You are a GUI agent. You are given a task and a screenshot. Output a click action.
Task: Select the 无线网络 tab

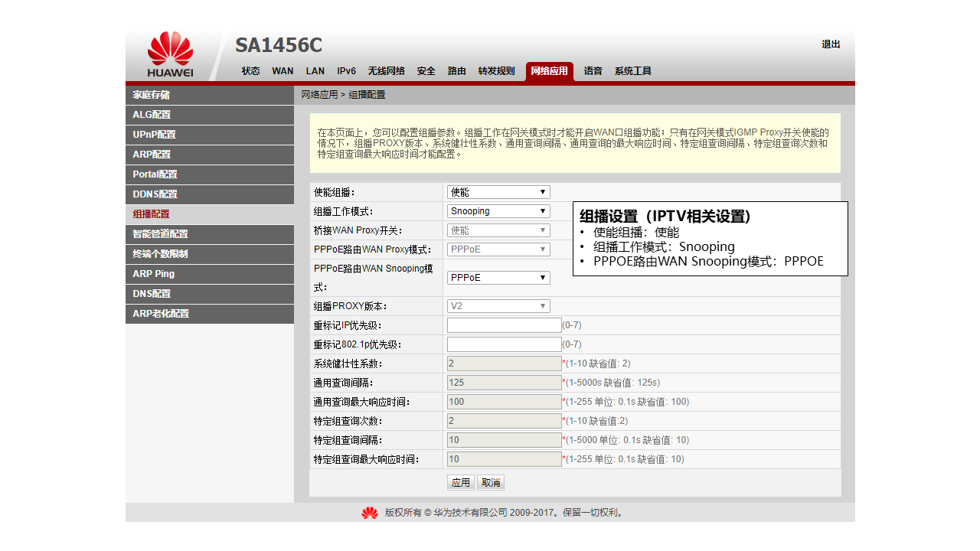click(x=386, y=71)
